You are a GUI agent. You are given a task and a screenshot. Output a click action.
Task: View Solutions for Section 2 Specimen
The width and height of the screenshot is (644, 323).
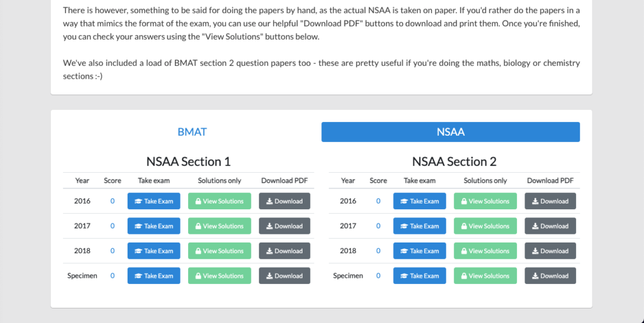(x=485, y=276)
